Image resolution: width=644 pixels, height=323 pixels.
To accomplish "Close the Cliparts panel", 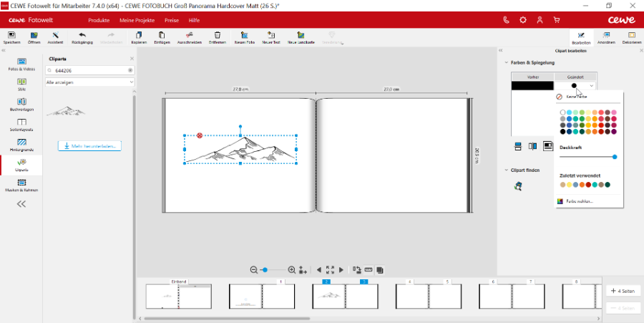I will (x=132, y=59).
